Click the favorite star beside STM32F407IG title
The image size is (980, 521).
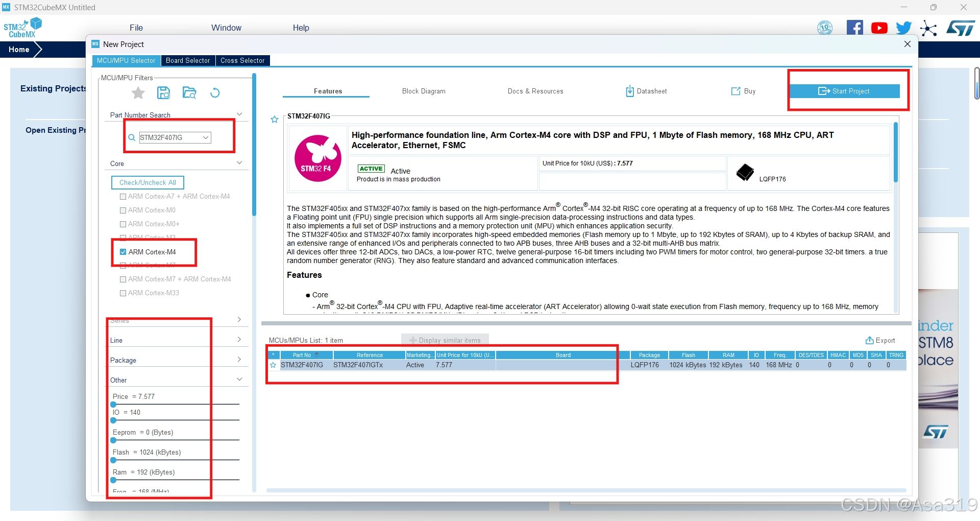pos(275,120)
